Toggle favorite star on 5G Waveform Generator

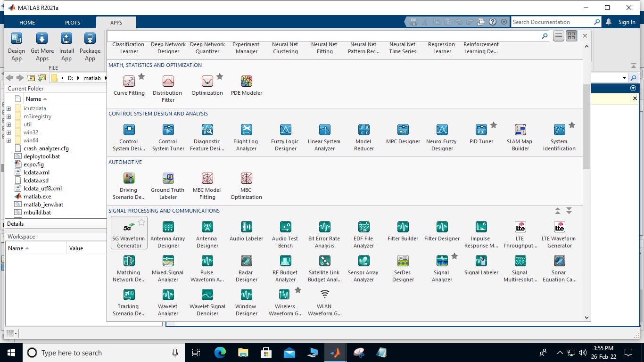coord(141,222)
